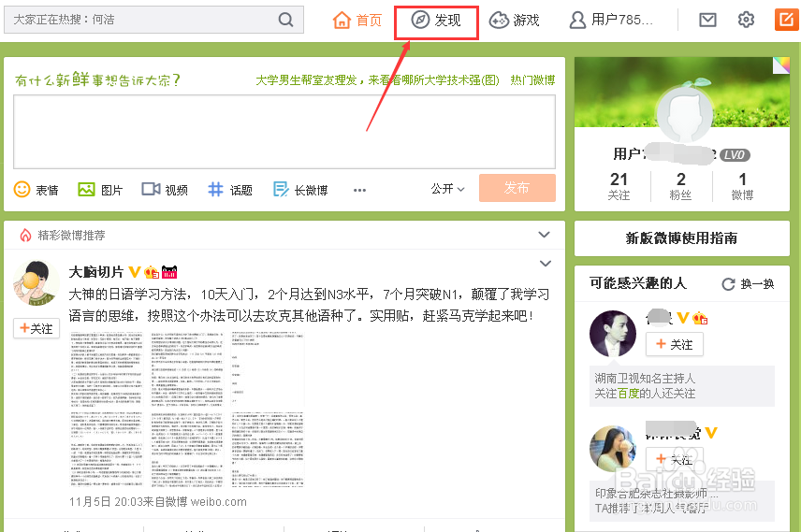The image size is (801, 532).
Task: Open the messages envelope icon
Action: tap(707, 20)
